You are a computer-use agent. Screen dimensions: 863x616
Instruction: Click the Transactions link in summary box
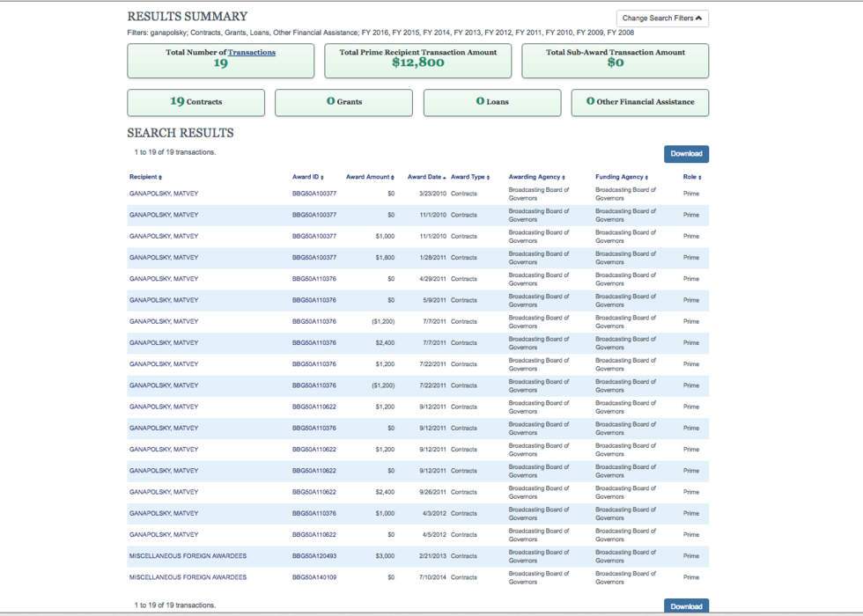tap(252, 53)
